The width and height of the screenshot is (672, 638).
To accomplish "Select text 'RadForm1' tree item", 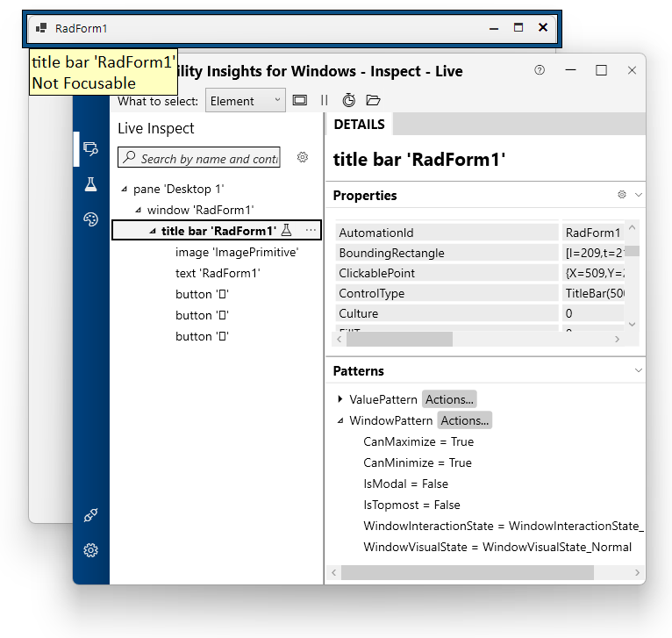I will 218,273.
